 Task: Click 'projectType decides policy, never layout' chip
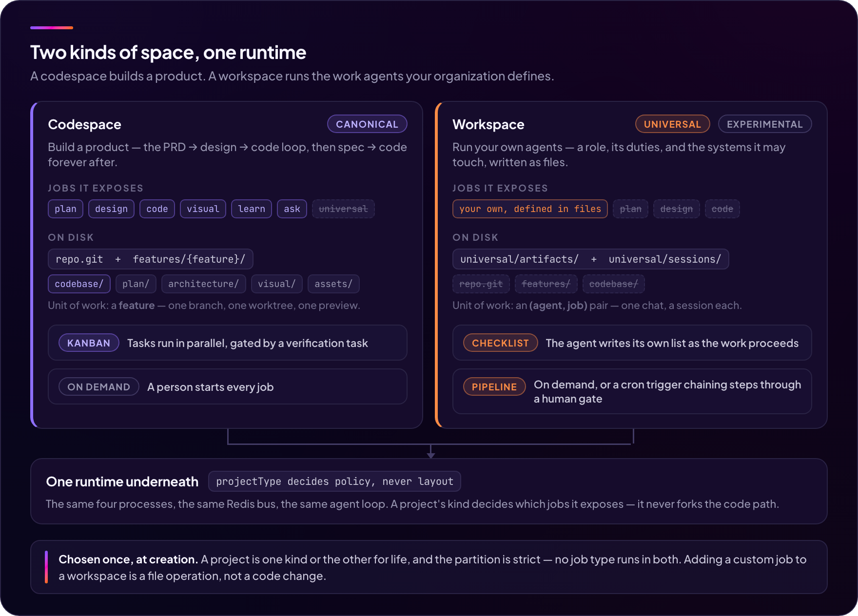[334, 481]
